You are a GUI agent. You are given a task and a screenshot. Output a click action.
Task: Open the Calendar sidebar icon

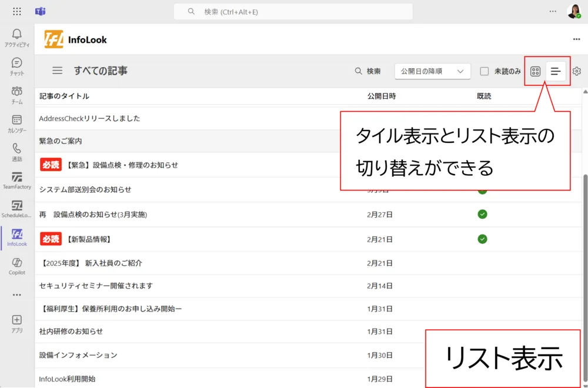(x=16, y=123)
